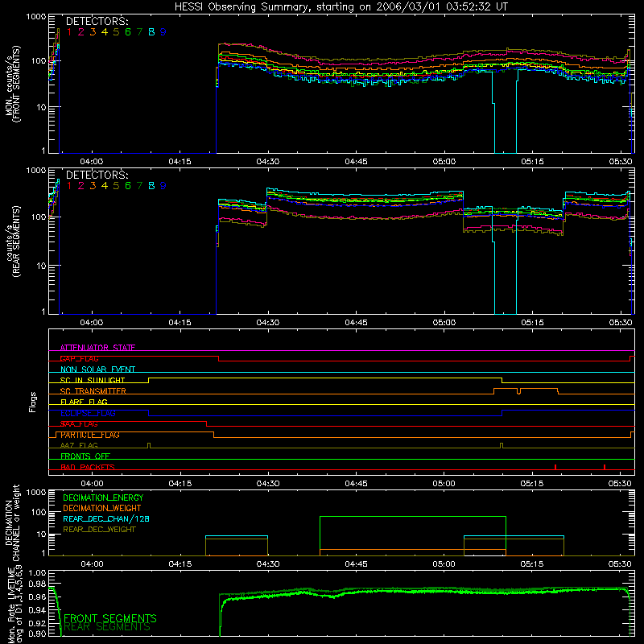The height and width of the screenshot is (644, 644).
Task: Click the SAA_FLAG label
Action: tap(79, 424)
